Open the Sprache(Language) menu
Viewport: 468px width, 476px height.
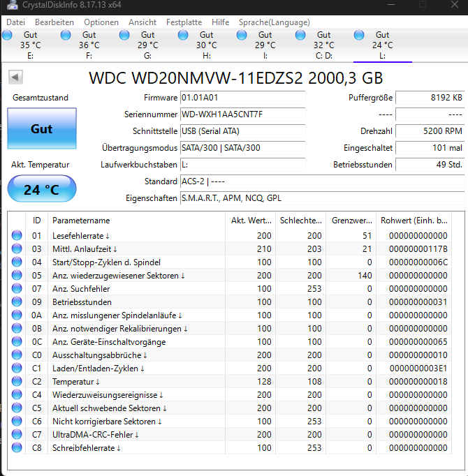pyautogui.click(x=274, y=22)
